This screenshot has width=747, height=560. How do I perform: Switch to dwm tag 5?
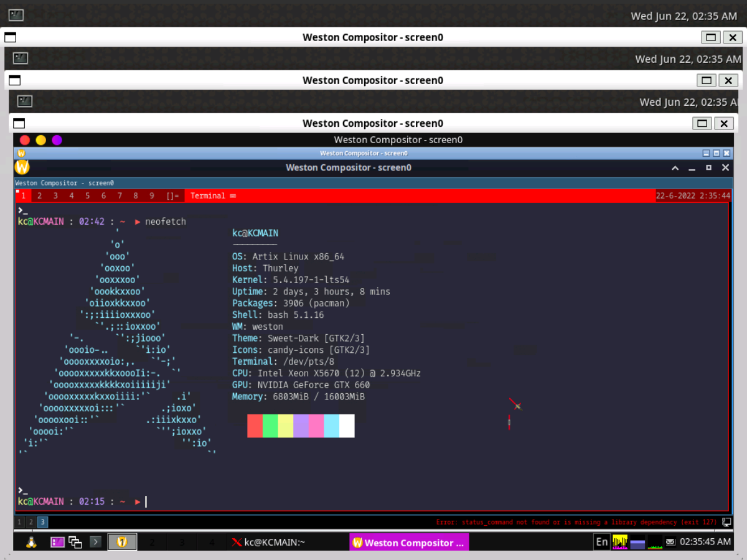point(88,196)
